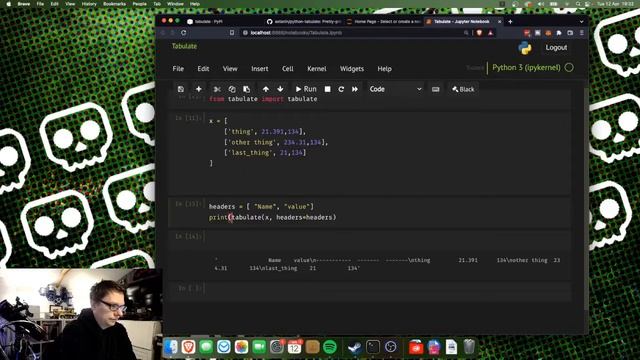Save the notebook with the floppy icon
This screenshot has height=360, width=640.
(x=181, y=89)
